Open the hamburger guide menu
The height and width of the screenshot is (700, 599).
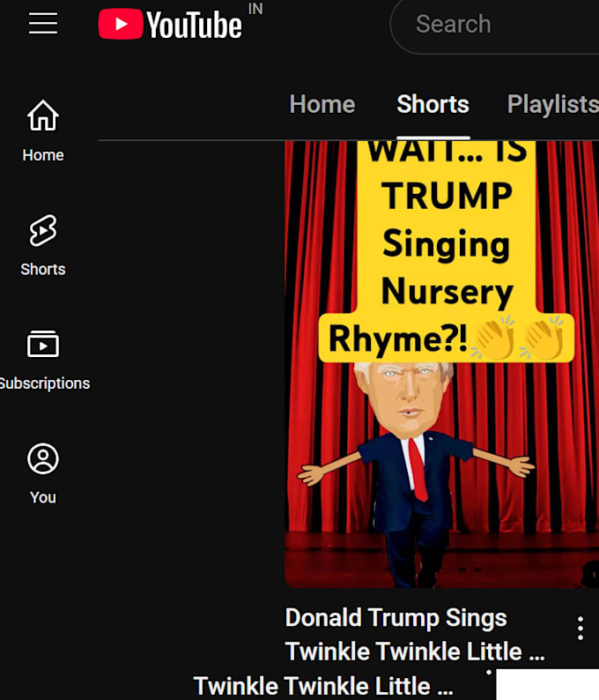(43, 24)
